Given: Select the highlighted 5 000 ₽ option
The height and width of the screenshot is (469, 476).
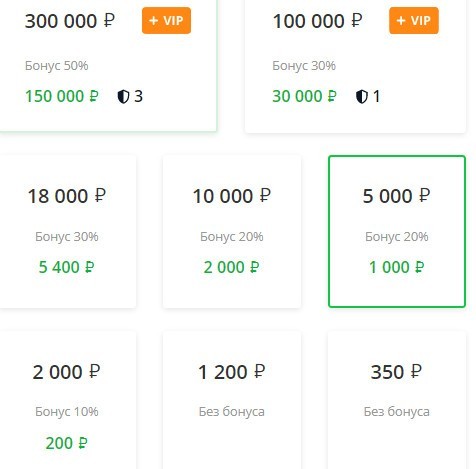Looking at the screenshot, I should coord(397,231).
